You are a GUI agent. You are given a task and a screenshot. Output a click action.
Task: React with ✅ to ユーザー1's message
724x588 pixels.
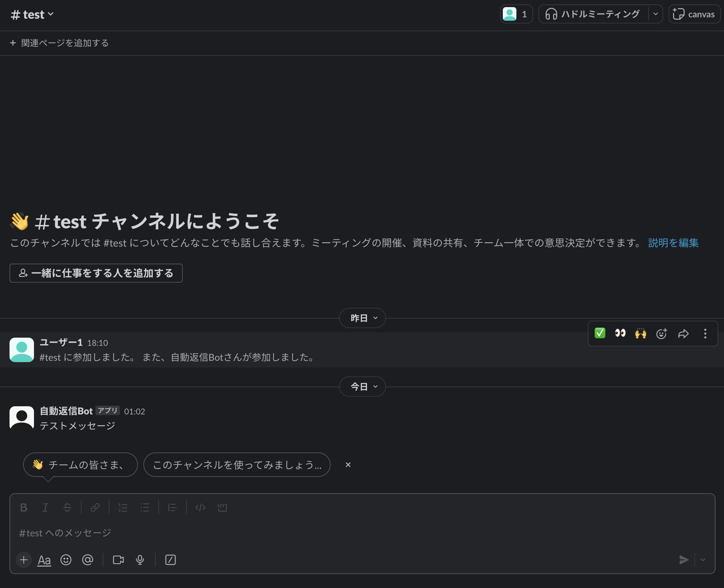tap(600, 334)
